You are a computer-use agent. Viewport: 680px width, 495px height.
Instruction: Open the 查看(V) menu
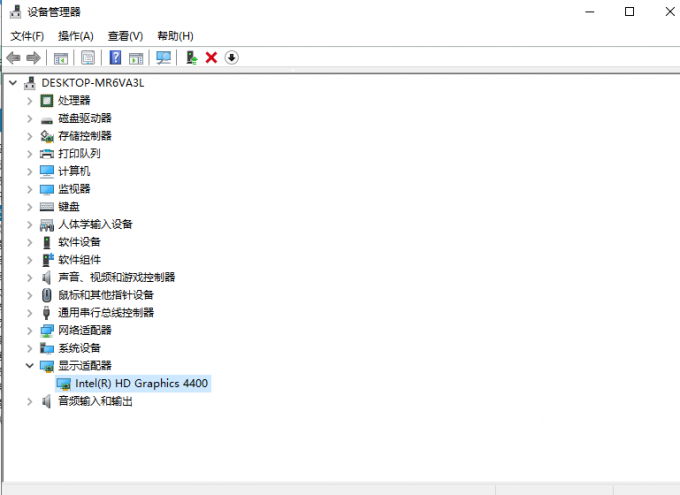pos(125,36)
